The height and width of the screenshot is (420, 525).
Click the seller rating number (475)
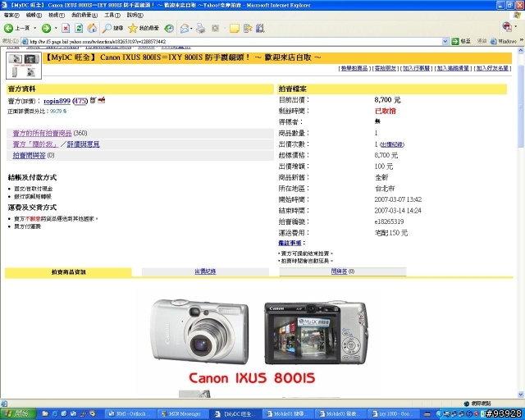point(80,101)
